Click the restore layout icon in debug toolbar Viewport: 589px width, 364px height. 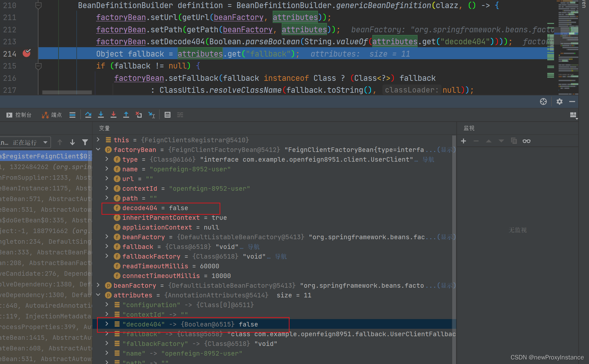click(x=573, y=115)
